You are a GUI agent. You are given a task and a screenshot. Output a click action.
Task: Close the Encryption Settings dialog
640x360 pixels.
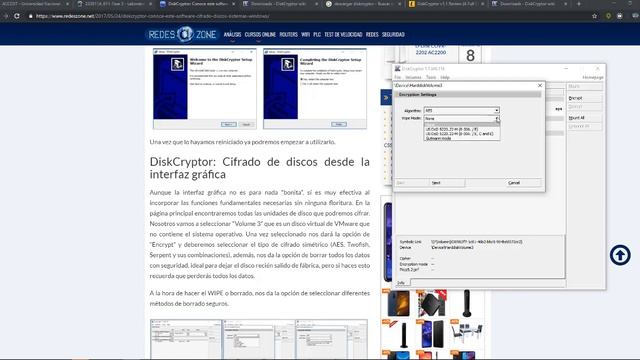pos(540,85)
